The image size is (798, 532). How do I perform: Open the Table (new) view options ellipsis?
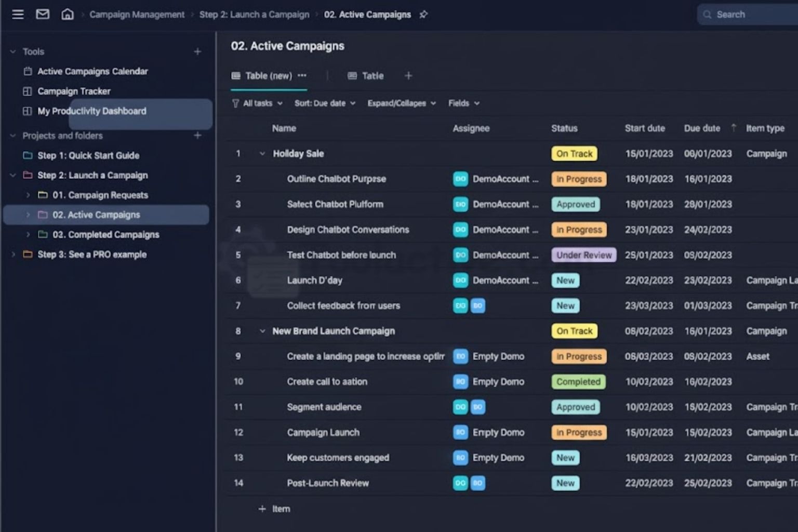coord(302,76)
